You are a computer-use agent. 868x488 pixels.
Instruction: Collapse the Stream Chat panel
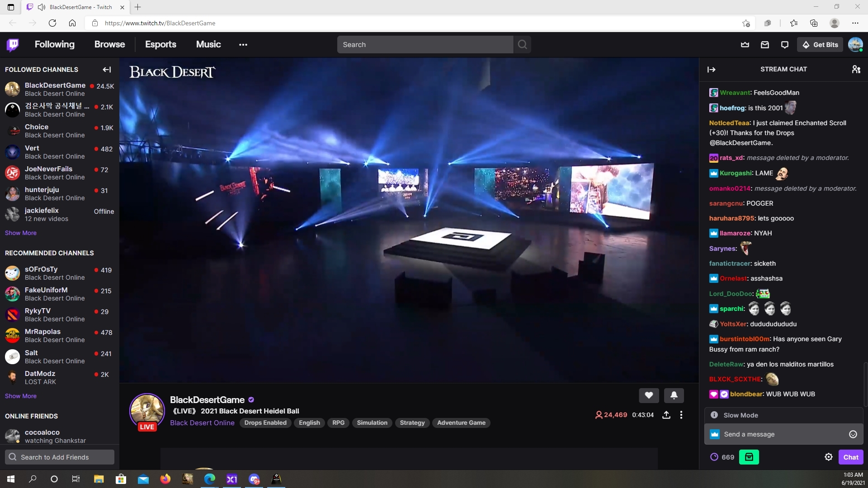coord(712,69)
